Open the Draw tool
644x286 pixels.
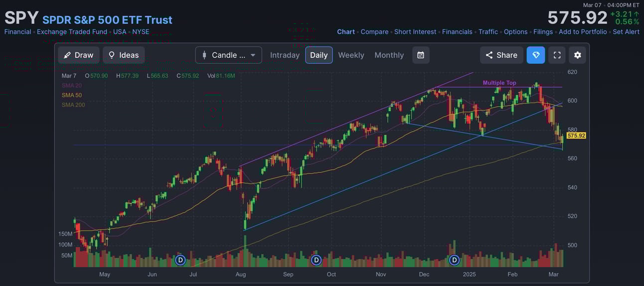click(79, 55)
